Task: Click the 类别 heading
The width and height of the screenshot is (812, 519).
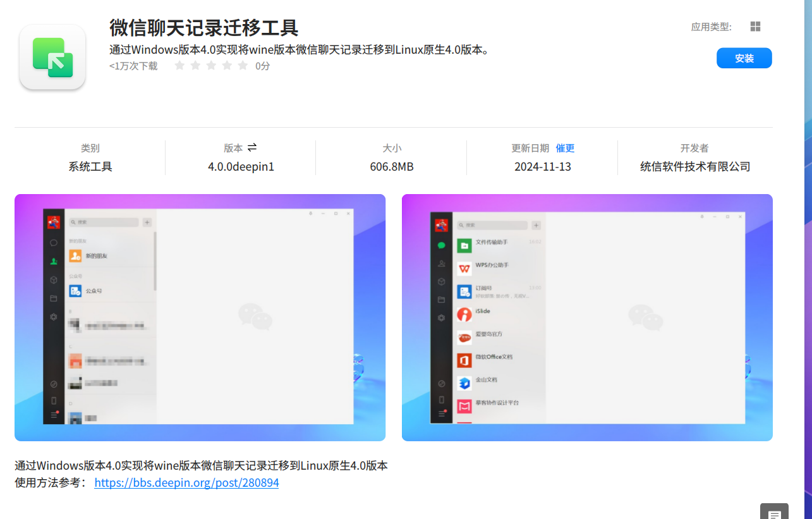Action: 90,148
